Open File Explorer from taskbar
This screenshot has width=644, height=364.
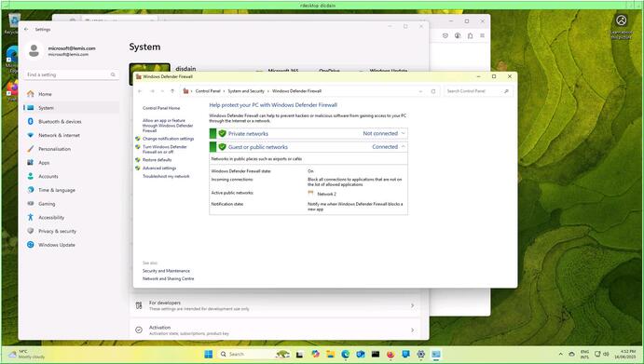(x=330, y=354)
